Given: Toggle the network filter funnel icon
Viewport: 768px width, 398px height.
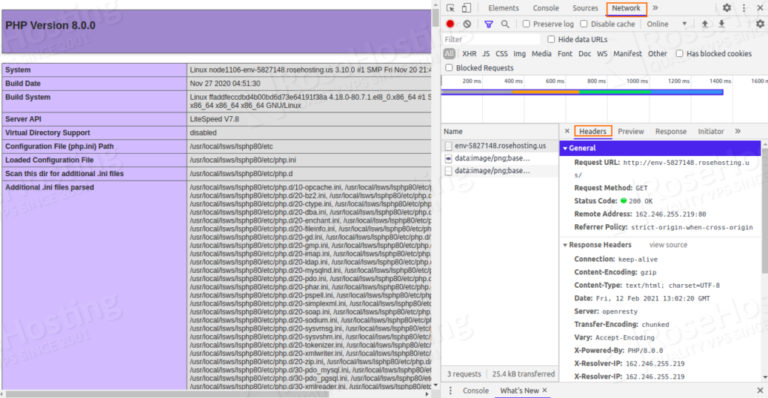Looking at the screenshot, I should click(488, 24).
